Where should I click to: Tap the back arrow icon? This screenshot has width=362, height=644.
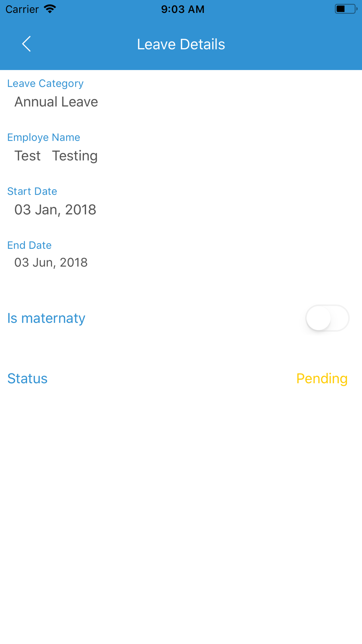click(x=26, y=44)
